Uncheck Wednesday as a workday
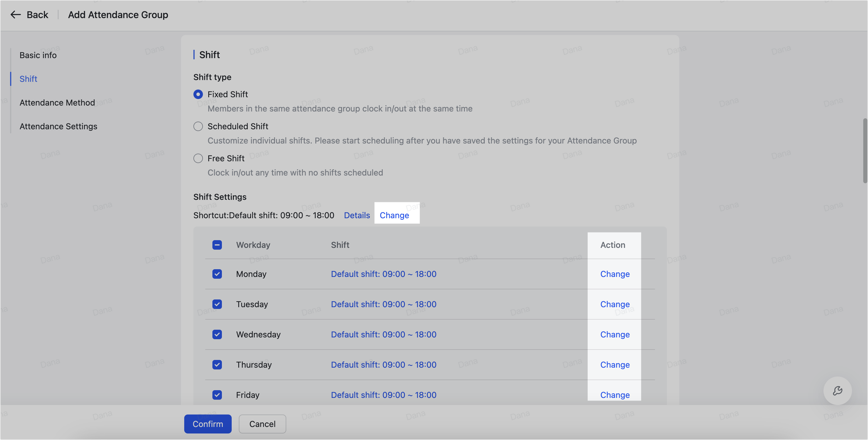 217,334
